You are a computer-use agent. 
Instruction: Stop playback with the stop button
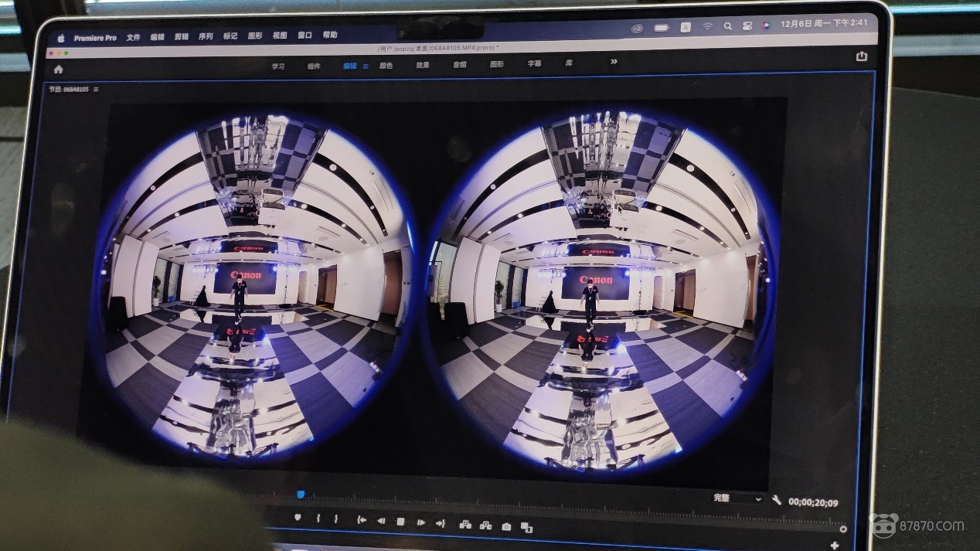coord(400,522)
